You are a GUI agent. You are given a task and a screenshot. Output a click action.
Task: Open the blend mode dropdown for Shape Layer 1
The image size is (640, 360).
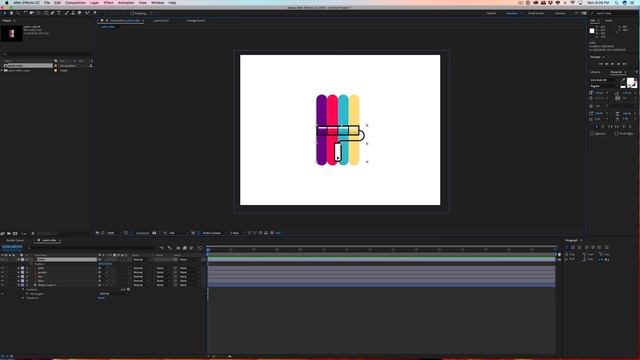pyautogui.click(x=140, y=285)
